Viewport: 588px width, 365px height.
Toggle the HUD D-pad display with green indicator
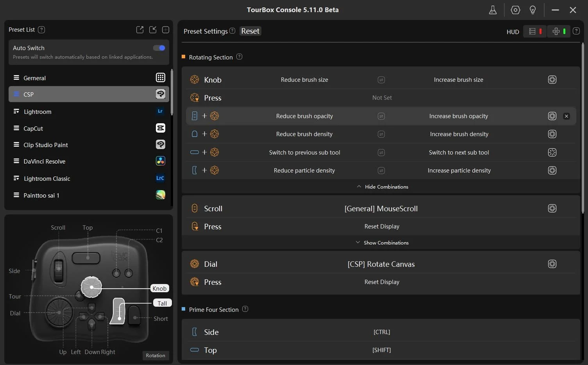point(559,31)
